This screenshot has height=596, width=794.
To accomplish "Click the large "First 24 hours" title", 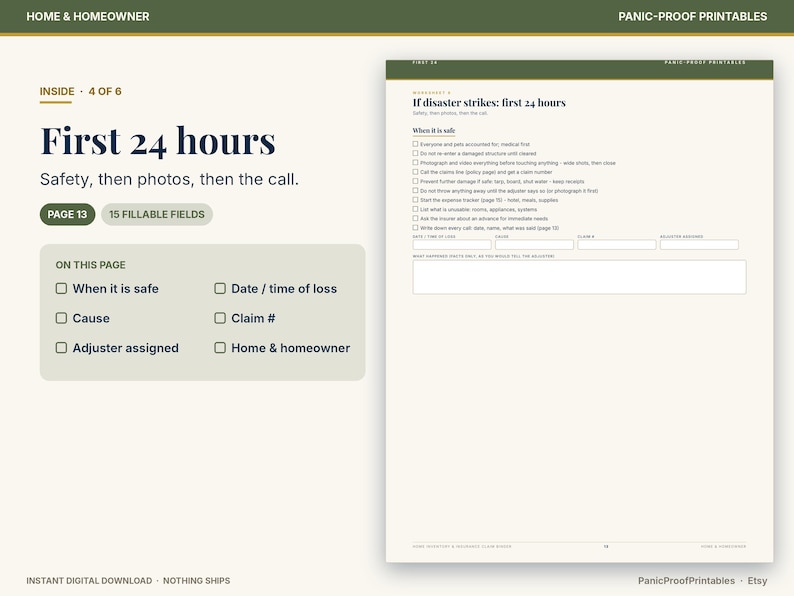I will click(x=158, y=141).
